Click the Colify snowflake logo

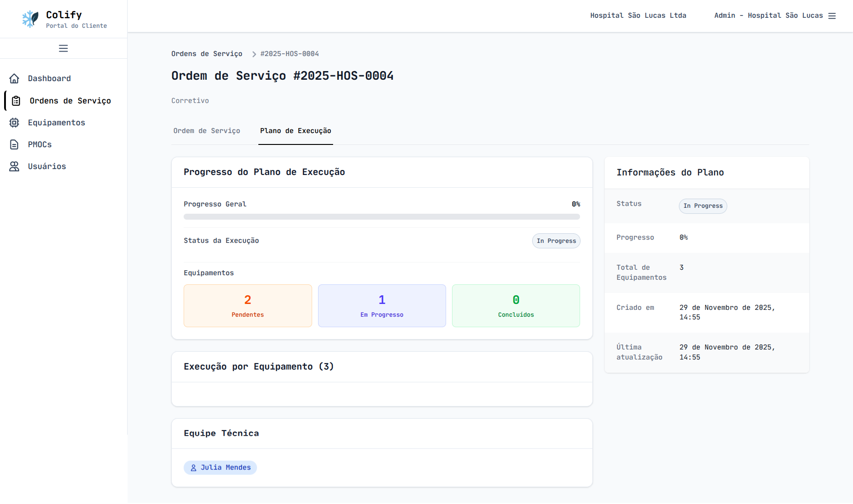click(x=31, y=19)
